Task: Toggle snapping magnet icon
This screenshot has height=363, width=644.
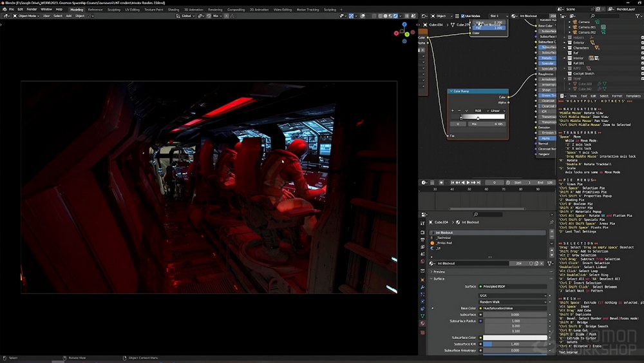Action: point(209,15)
